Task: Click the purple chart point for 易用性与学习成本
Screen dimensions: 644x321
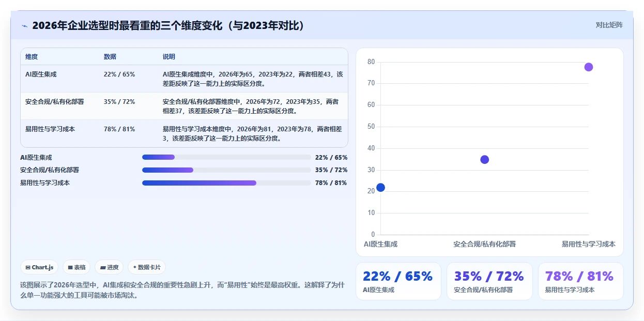Action: [x=588, y=67]
